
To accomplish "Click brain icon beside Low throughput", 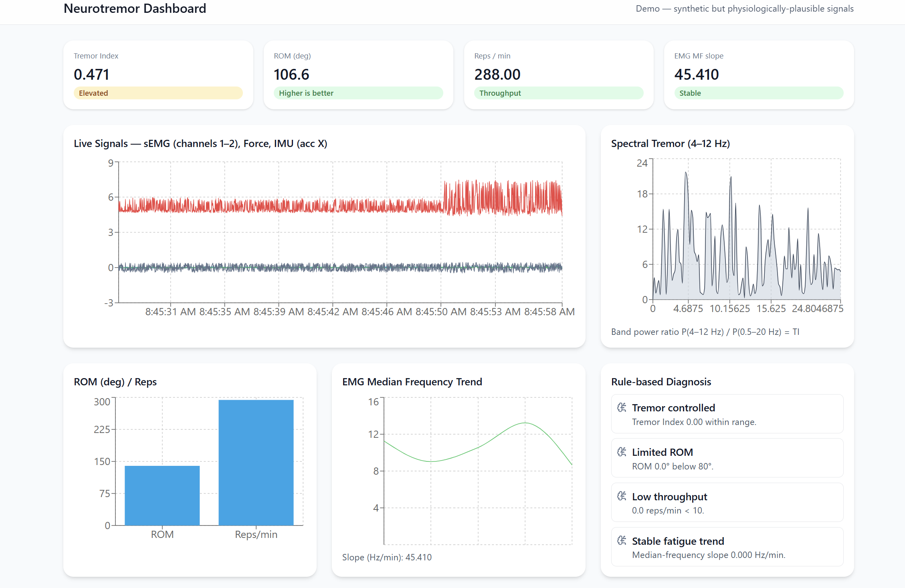I will 622,496.
